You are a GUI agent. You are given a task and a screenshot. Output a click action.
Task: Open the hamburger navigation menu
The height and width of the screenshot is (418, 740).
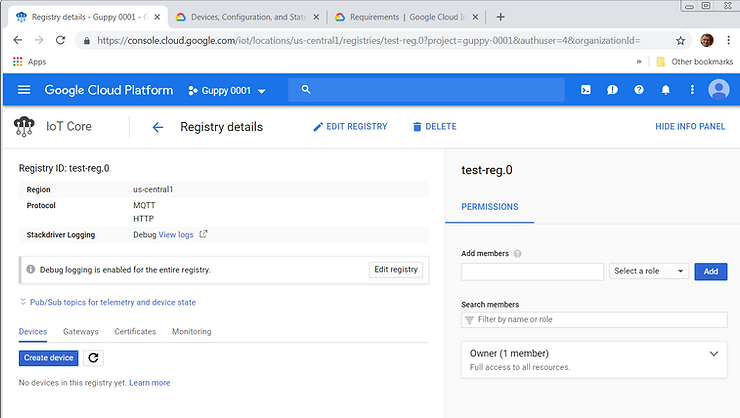click(x=24, y=90)
